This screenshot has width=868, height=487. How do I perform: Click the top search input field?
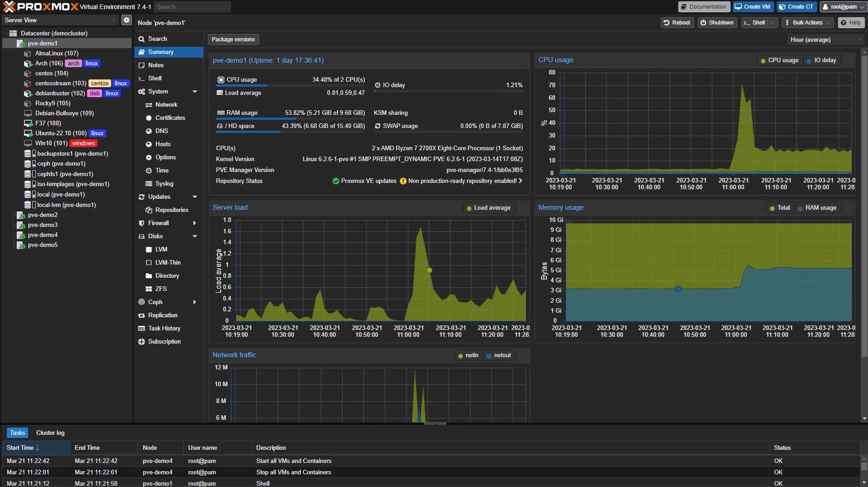click(192, 7)
